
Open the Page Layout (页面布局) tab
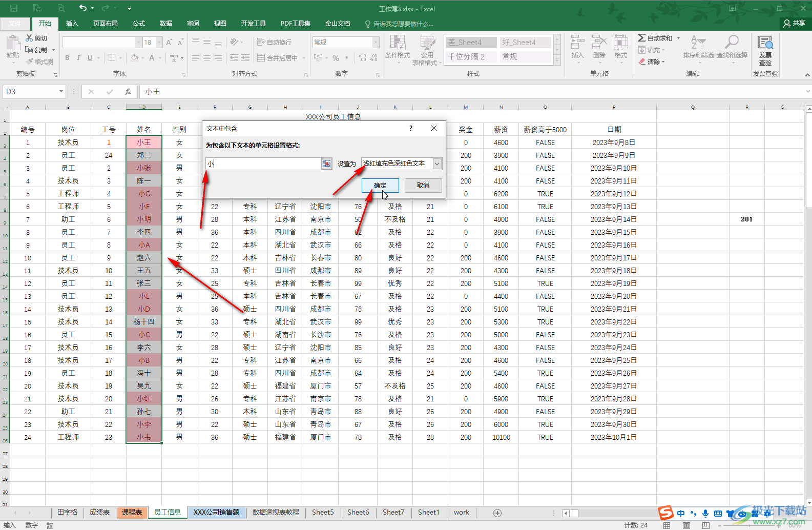(106, 23)
